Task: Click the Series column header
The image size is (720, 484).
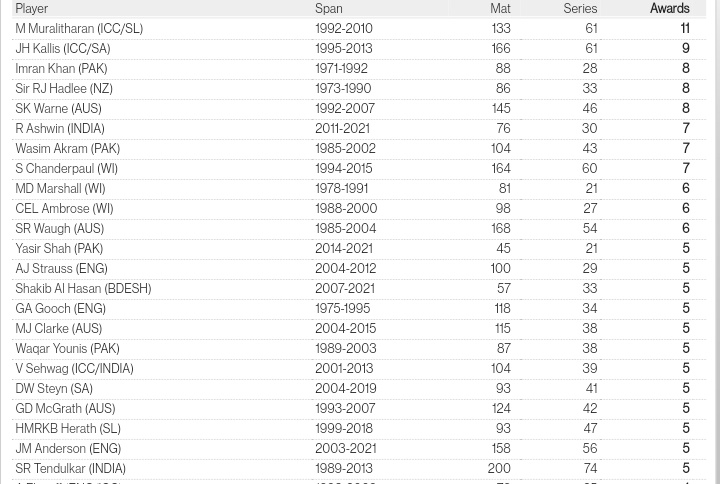Action: (580, 9)
